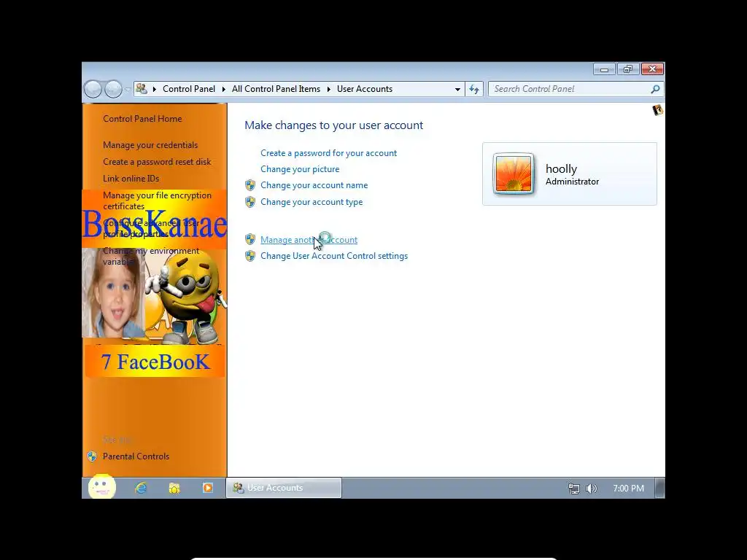Go to Control Panel Home

[142, 119]
